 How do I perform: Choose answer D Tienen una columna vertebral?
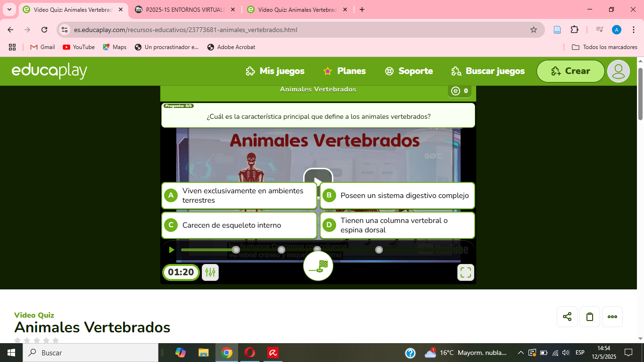397,225
